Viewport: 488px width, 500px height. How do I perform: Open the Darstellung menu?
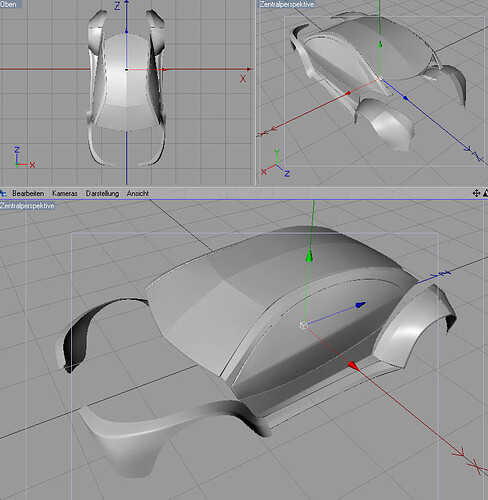tap(102, 193)
